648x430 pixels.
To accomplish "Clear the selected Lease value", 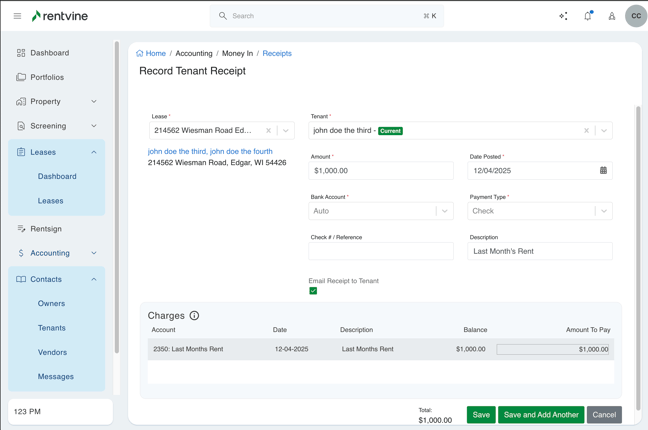I will [268, 131].
